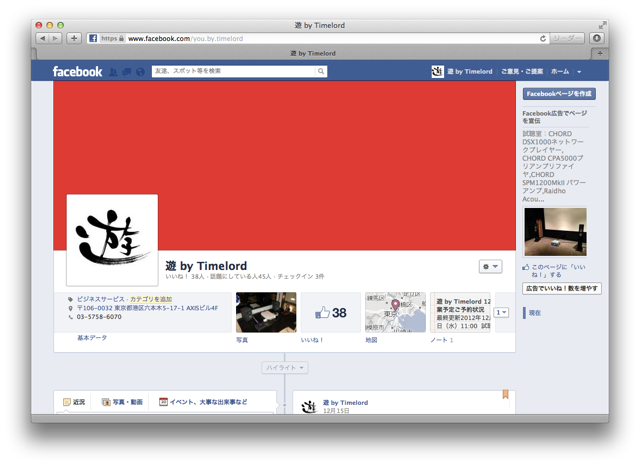This screenshot has width=640, height=466.
Task: Open the 写真 photos thumbnail
Action: pos(266,312)
